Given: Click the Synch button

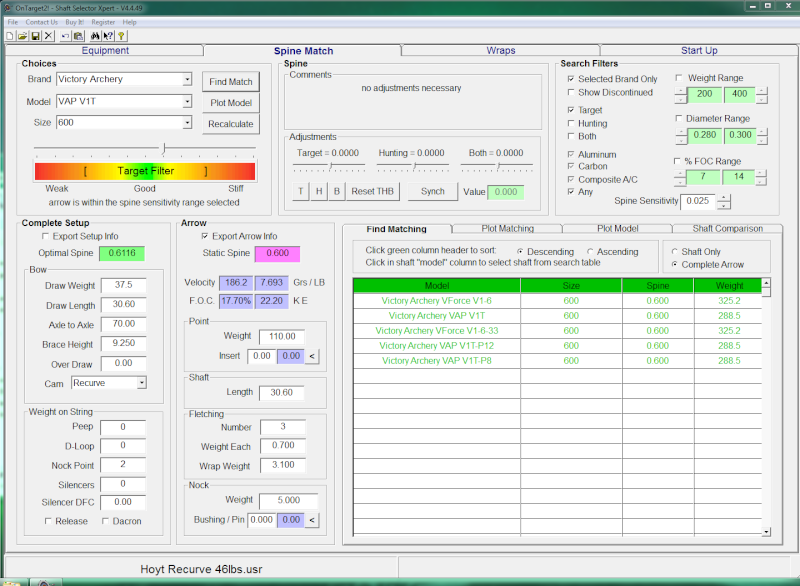Looking at the screenshot, I should tap(433, 191).
